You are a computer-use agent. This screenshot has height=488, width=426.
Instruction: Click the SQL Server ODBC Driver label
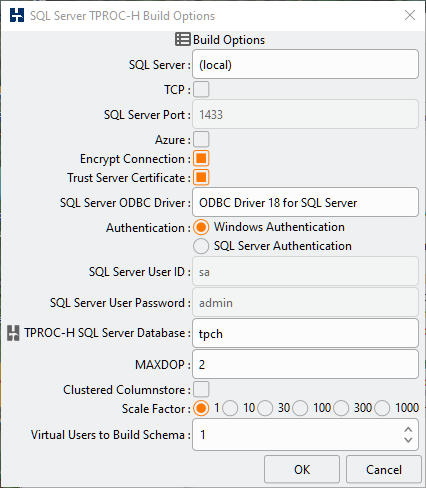[125, 203]
